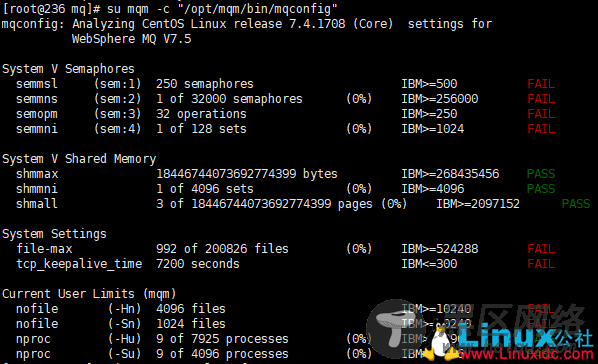Click the "IBM>=2097152" requirement
The image size is (598, 364).
coord(478,204)
